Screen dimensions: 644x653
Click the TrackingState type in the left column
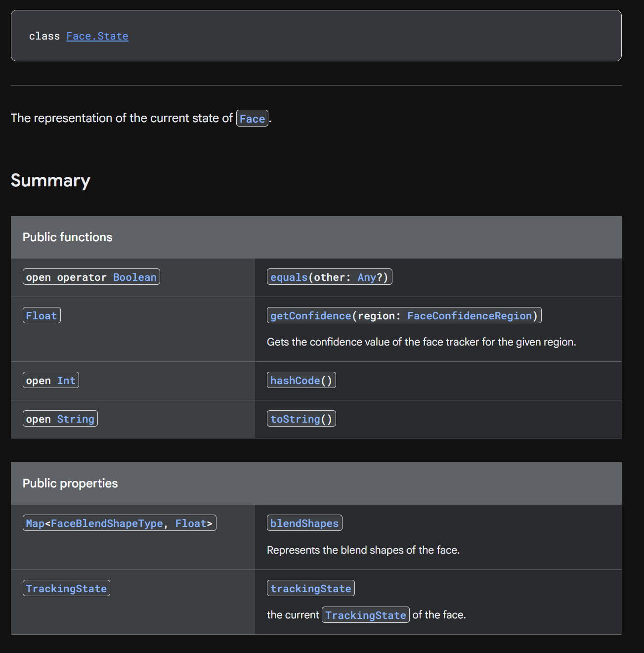66,589
